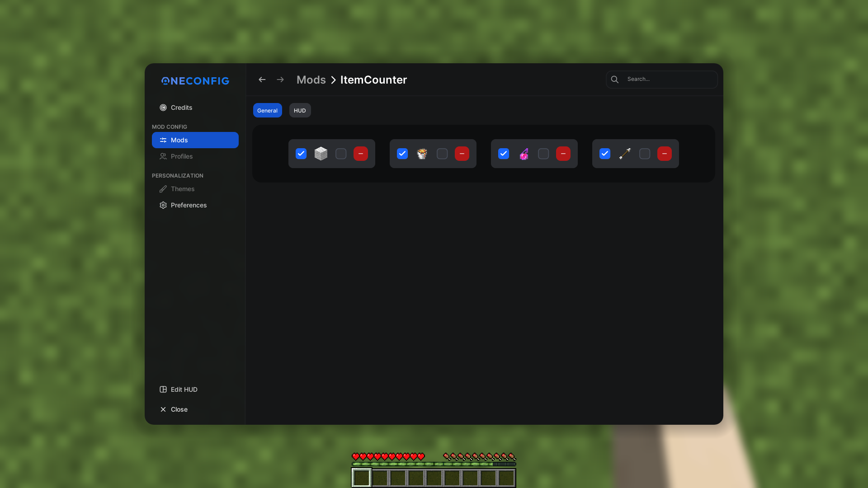The height and width of the screenshot is (488, 868).
Task: Disable the second item counter red button
Action: tap(462, 153)
